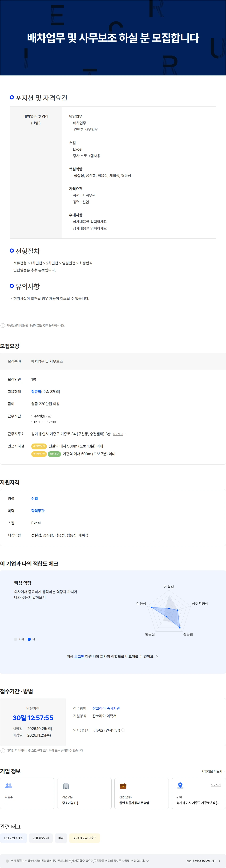The height and width of the screenshot is (868, 226).
Task: Click the 수인분당선 badge for 기흥역
Action: pyautogui.click(x=39, y=454)
